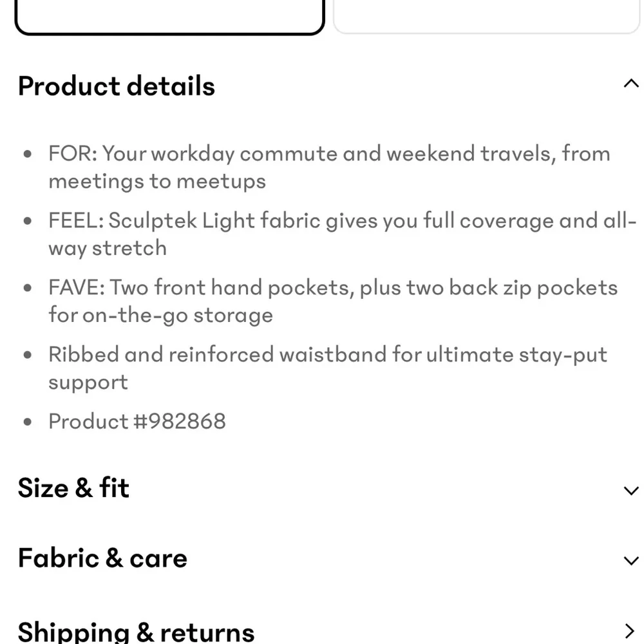644x644 pixels.
Task: Click the bullet beside Ribbed waistband line
Action: click(28, 355)
